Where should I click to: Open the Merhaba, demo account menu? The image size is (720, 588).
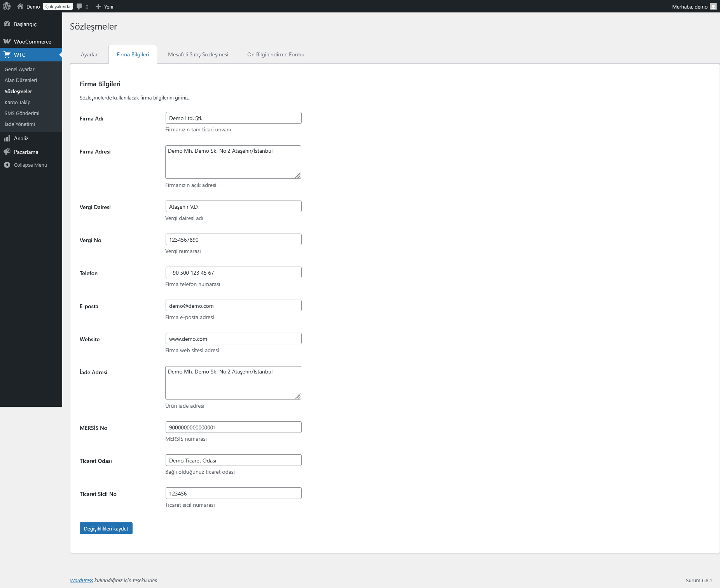tap(694, 6)
